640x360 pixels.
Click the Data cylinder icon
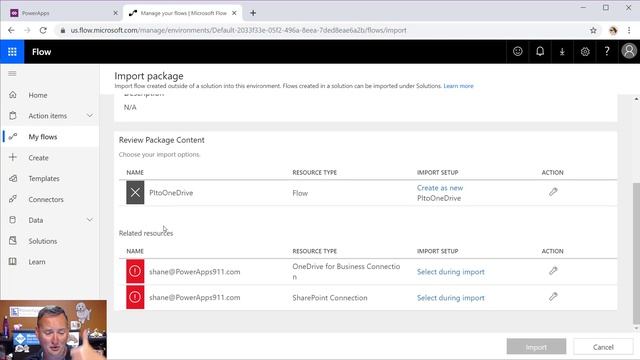tap(13, 220)
